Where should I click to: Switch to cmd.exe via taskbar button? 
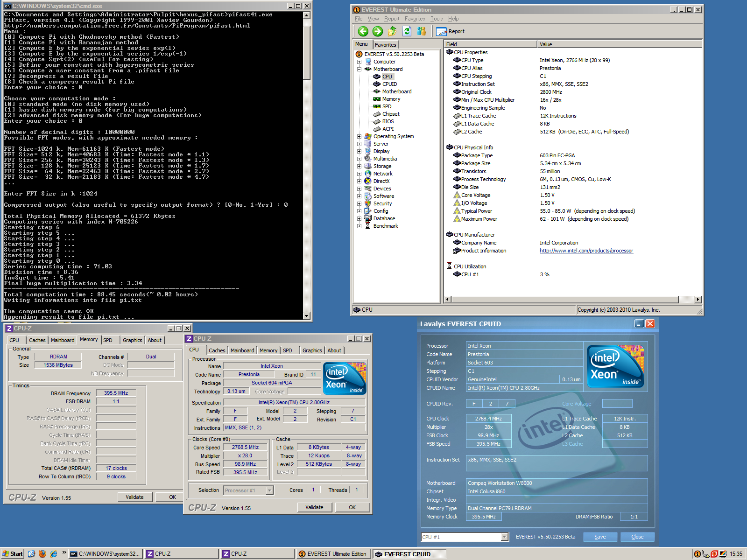(106, 554)
